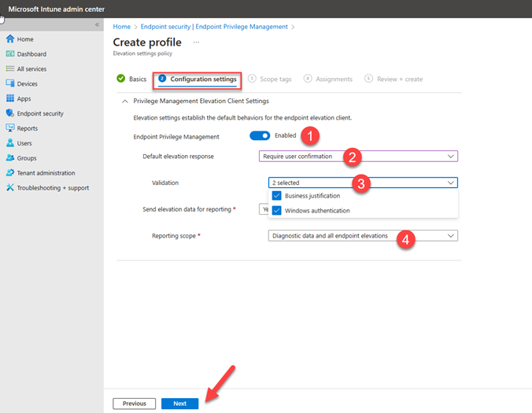Open Endpoint security in the sidebar

pyautogui.click(x=40, y=113)
